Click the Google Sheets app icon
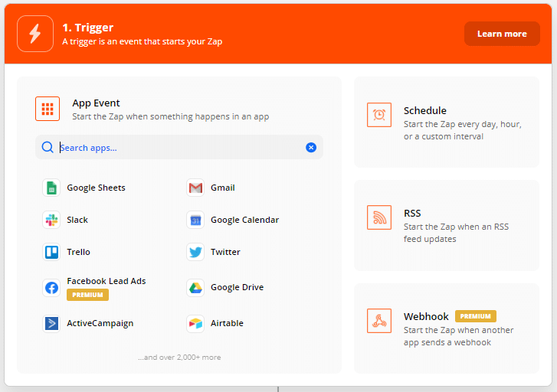The width and height of the screenshot is (557, 392). [x=51, y=188]
